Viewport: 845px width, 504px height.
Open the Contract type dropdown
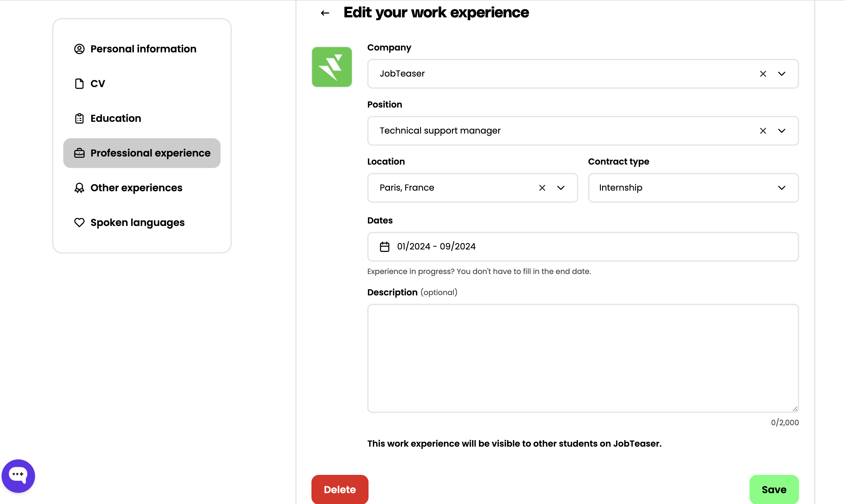tap(693, 188)
